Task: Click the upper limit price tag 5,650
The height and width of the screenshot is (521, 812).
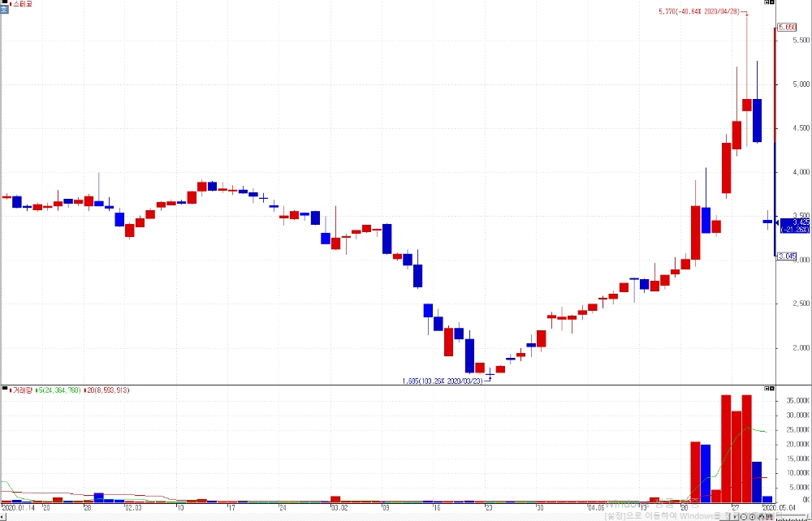Action: point(787,28)
